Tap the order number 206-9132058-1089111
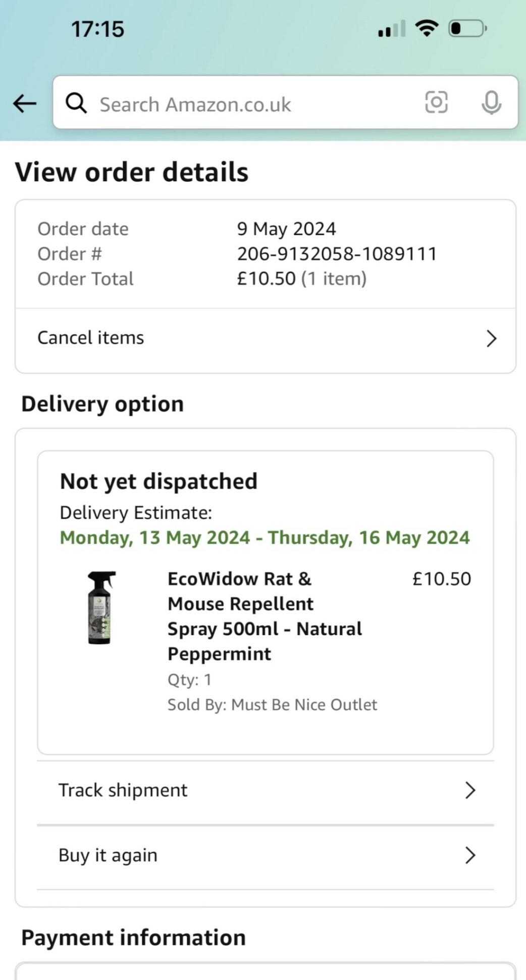 [337, 254]
